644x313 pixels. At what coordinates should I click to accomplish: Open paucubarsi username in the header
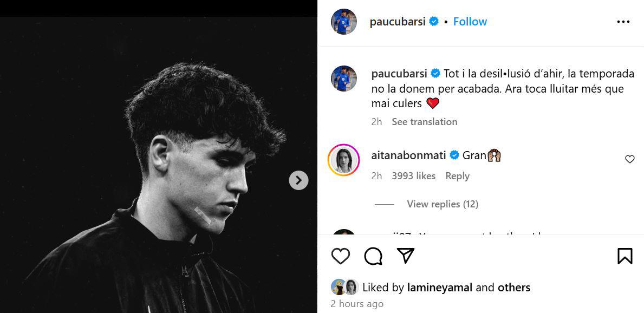(398, 22)
